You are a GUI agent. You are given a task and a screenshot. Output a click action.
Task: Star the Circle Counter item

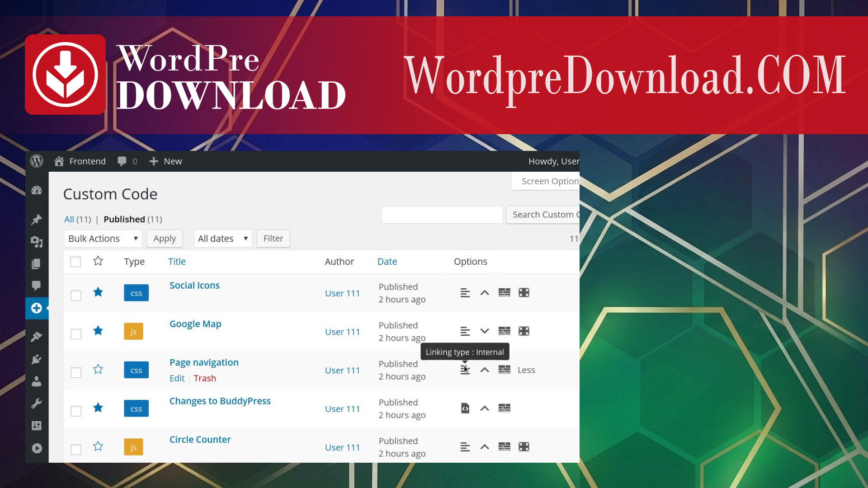pos(98,446)
